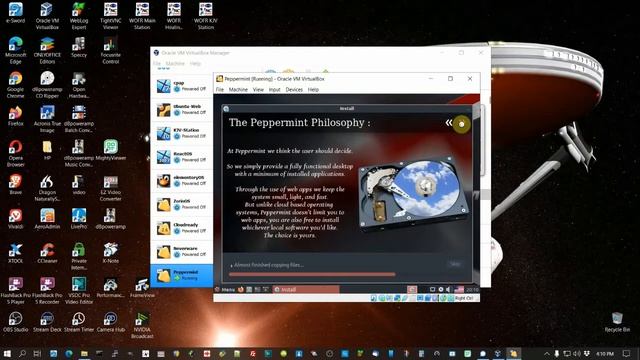This screenshot has height=360, width=640.
Task: Select the ZorinOS virtual machine
Action: tap(182, 204)
